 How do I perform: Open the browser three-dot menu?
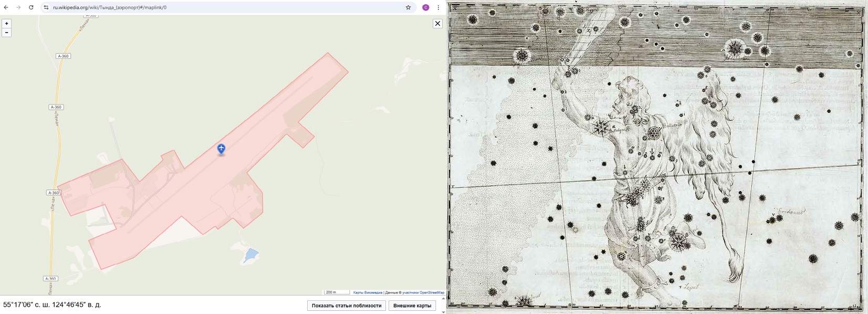pyautogui.click(x=438, y=7)
